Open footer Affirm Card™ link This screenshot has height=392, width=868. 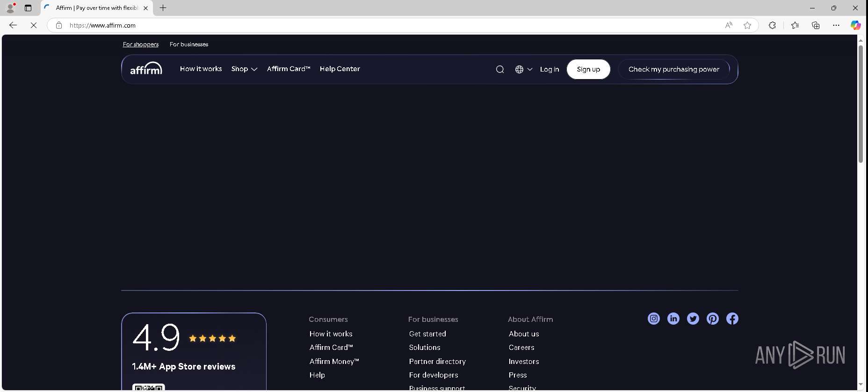click(x=331, y=347)
